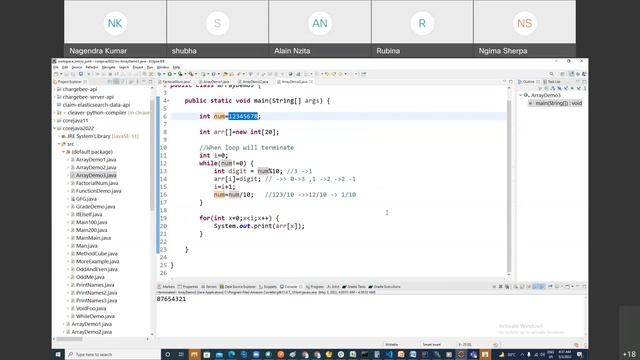The width and height of the screenshot is (640, 360).
Task: Open Main200.java file
Action: pyautogui.click(x=91, y=230)
